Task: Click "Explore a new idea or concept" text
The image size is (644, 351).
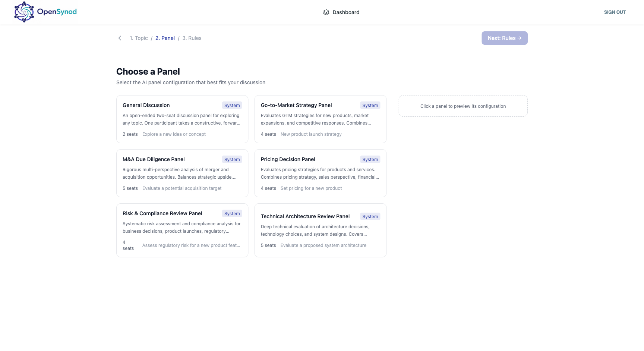Action: 174,134
